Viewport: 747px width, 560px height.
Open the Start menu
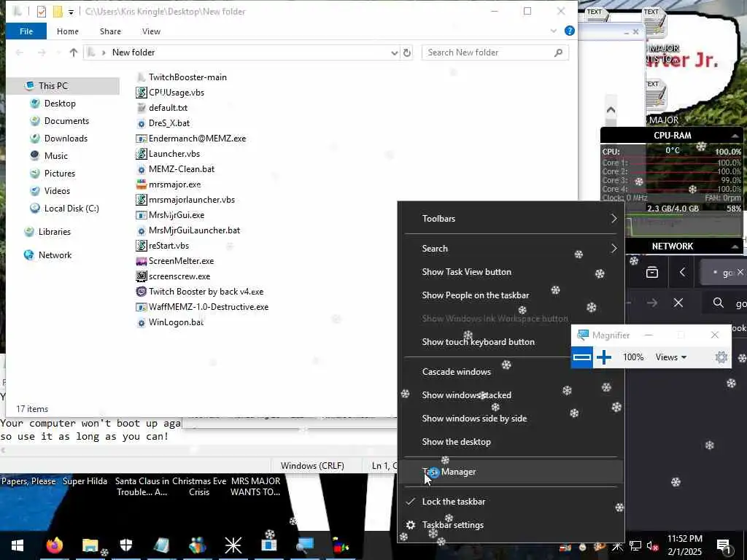(18, 545)
